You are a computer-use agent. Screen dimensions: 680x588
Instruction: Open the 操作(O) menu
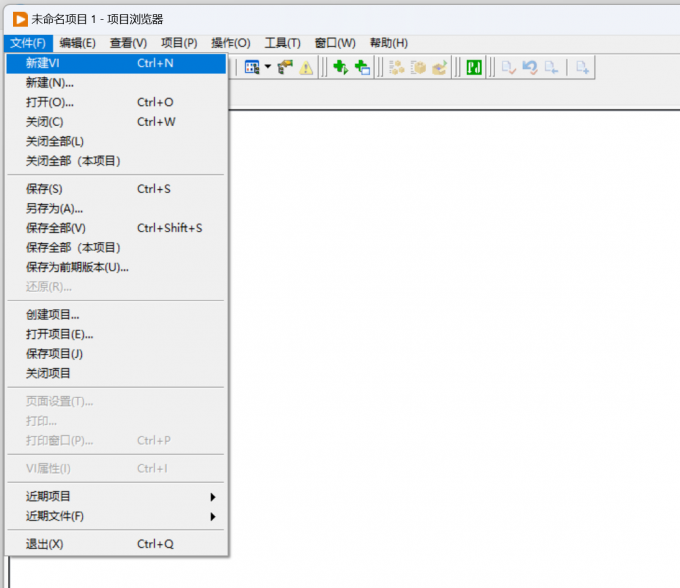(x=231, y=43)
